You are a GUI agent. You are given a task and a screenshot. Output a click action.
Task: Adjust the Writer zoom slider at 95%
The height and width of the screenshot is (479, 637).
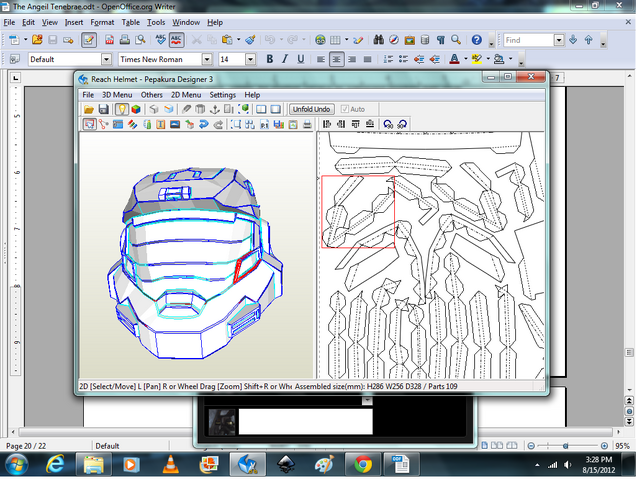click(566, 446)
